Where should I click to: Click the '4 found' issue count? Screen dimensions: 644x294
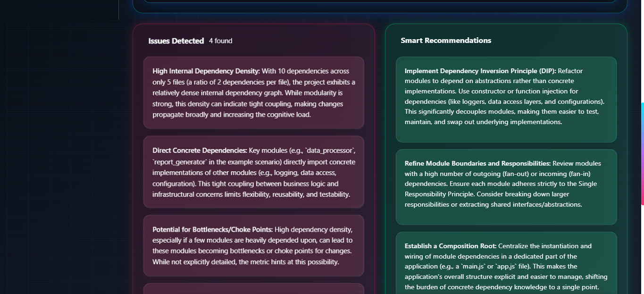(220, 41)
